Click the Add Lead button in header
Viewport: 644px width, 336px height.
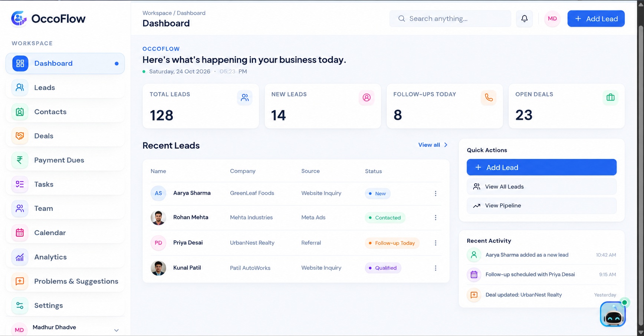click(x=596, y=19)
